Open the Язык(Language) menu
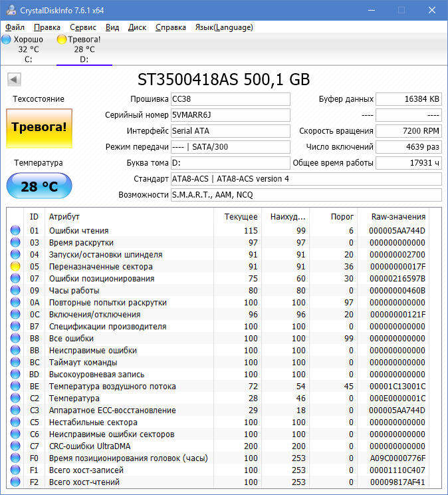 (x=224, y=27)
